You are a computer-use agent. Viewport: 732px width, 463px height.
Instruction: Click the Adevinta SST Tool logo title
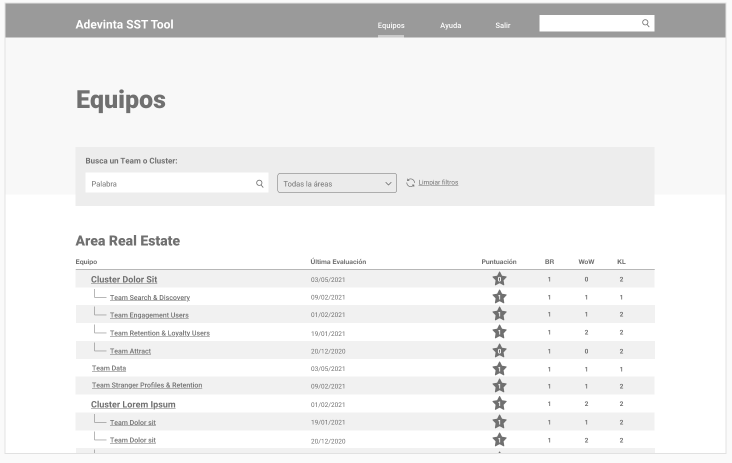124,24
